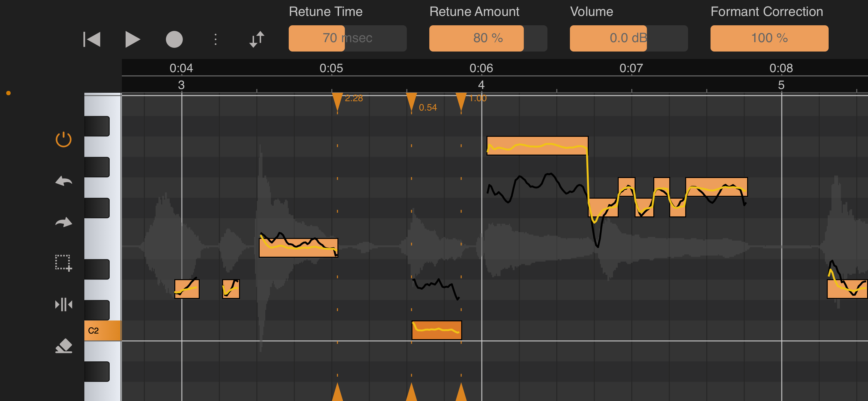868x401 pixels.
Task: Click the bottom marker below 2.28 line
Action: click(x=337, y=392)
